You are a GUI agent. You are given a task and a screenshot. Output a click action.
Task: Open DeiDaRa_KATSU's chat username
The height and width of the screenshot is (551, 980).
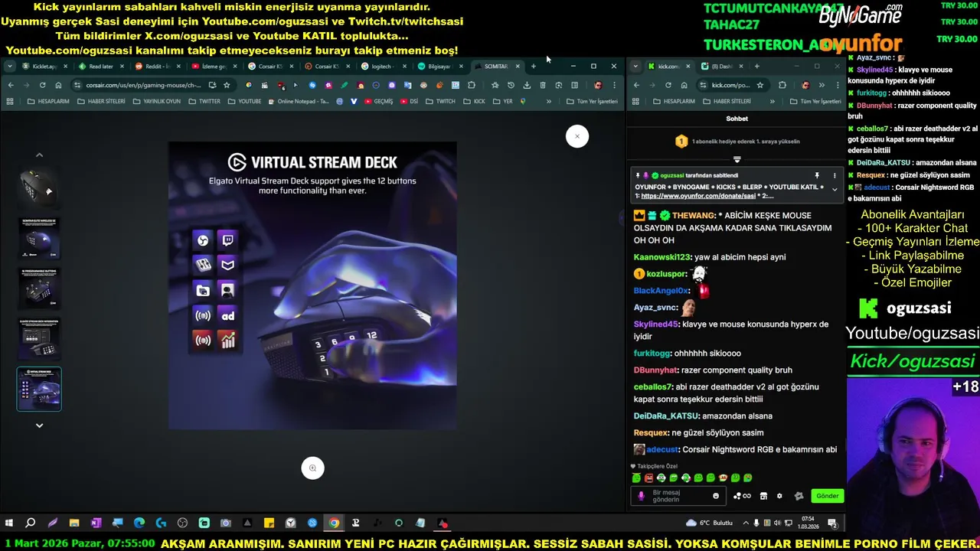(x=666, y=416)
